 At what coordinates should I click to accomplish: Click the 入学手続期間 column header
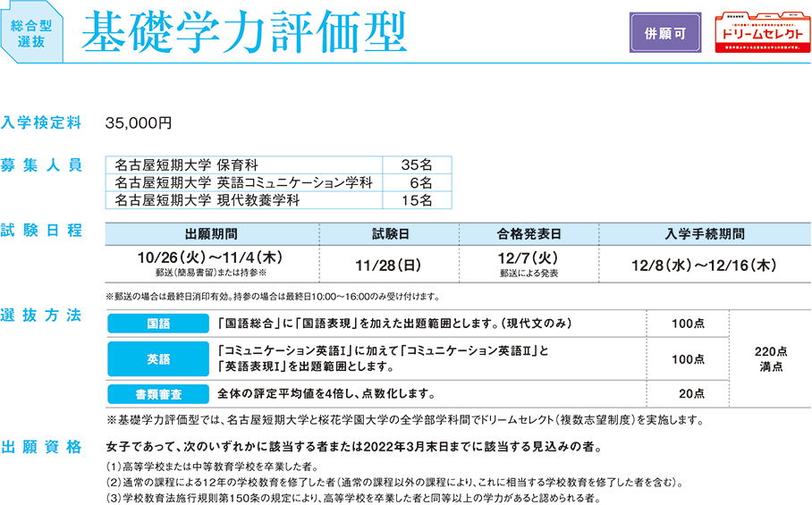click(x=705, y=234)
